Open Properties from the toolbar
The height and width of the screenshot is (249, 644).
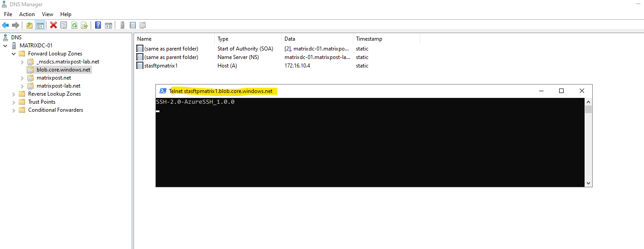click(64, 25)
